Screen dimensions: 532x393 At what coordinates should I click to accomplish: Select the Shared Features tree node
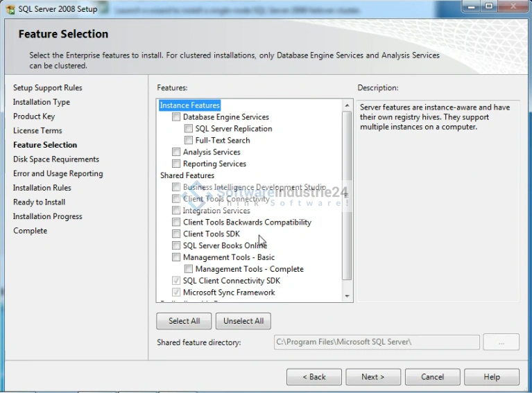click(x=187, y=176)
